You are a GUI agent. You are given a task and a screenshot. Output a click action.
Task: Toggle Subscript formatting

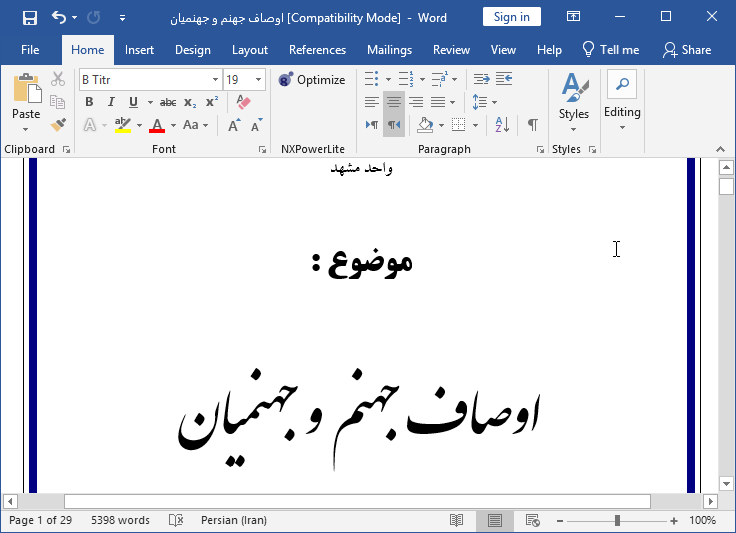(x=190, y=102)
